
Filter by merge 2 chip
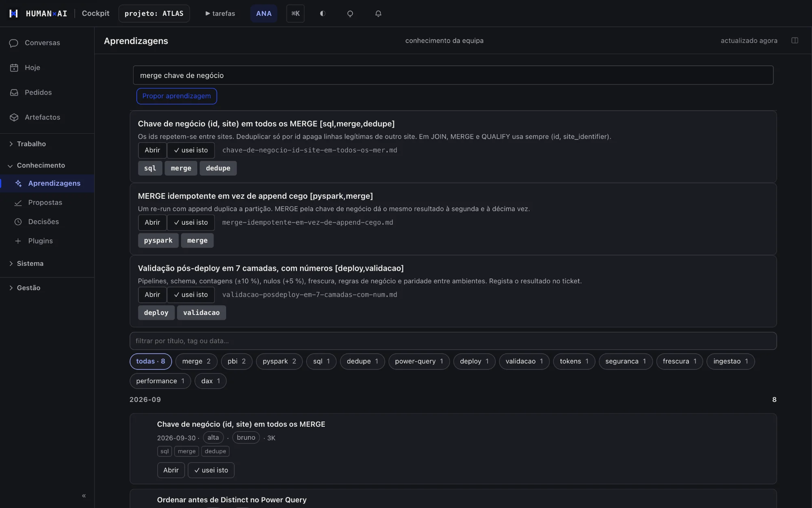click(197, 361)
